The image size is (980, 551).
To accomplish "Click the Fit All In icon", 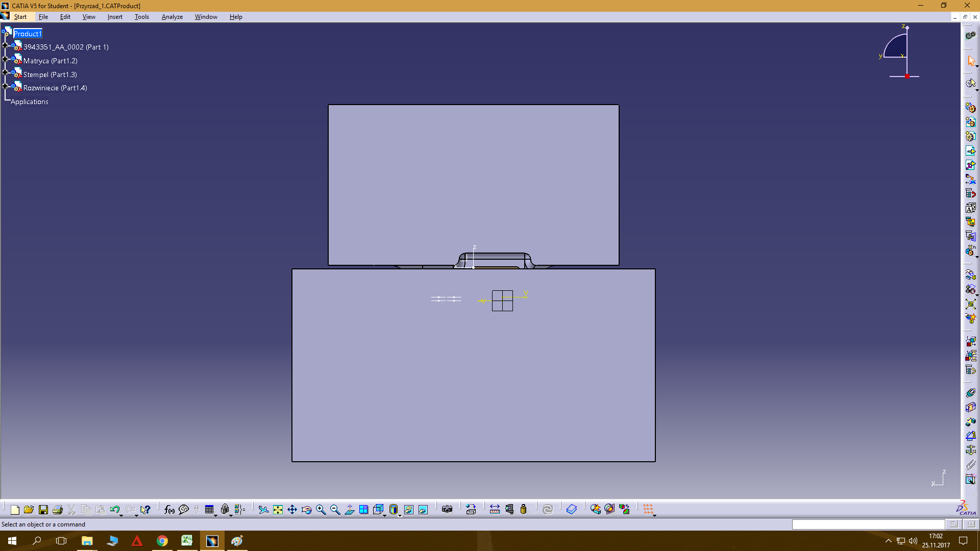I will [278, 510].
